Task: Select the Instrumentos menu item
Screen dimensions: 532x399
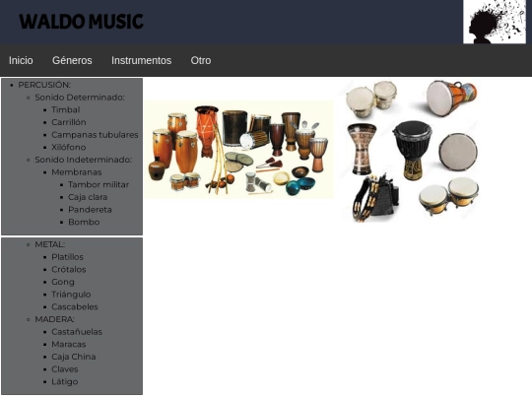Action: tap(141, 60)
